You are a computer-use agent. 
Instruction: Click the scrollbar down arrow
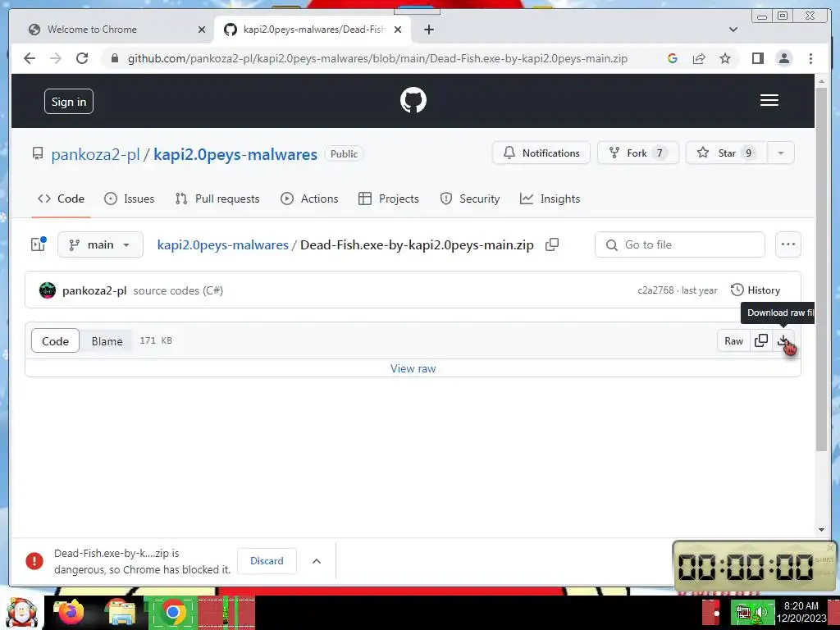pos(821,530)
